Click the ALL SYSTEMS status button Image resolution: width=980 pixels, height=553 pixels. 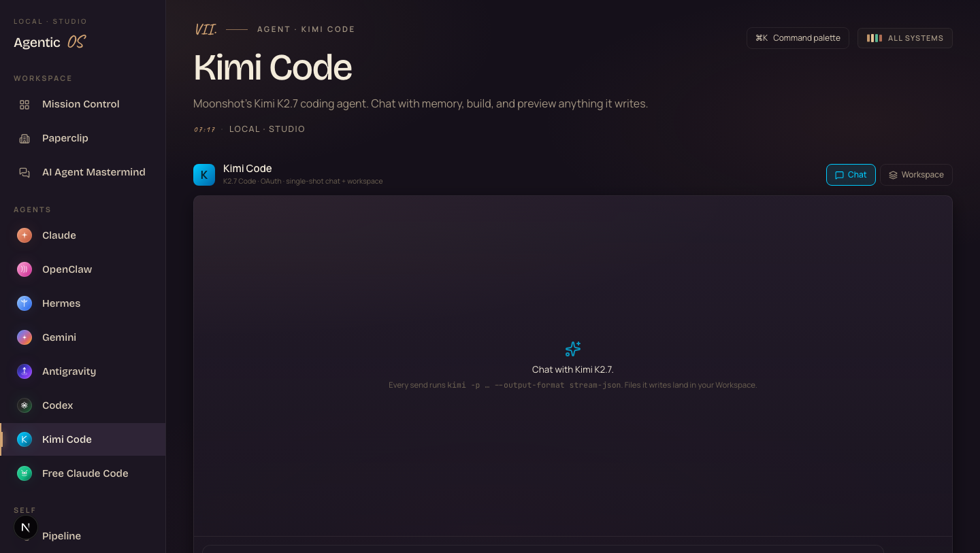904,38
